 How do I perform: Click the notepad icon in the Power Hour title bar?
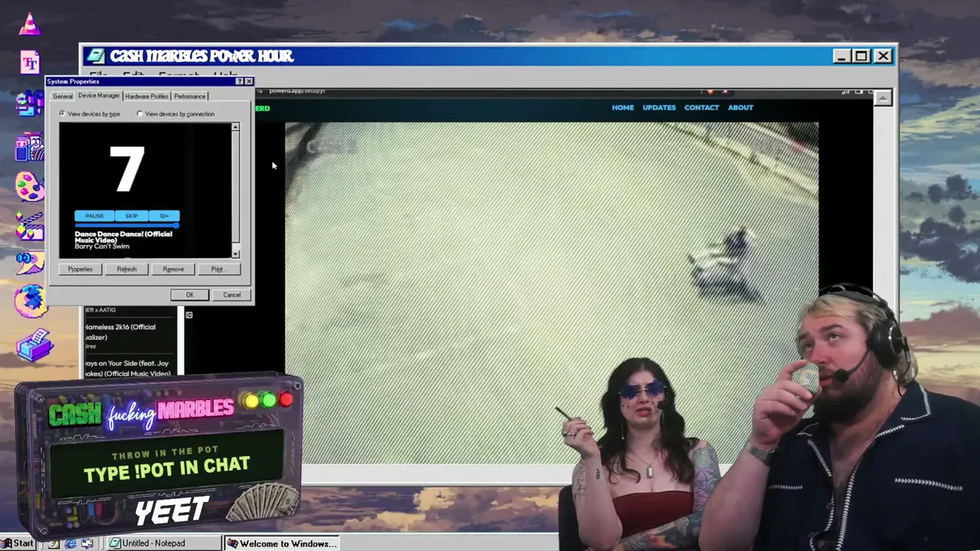pyautogui.click(x=96, y=56)
